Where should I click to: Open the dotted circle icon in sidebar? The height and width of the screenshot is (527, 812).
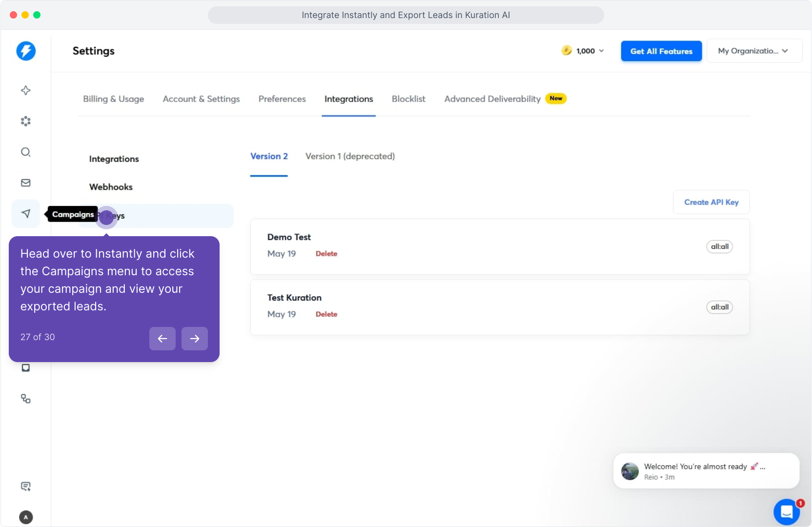click(x=26, y=121)
